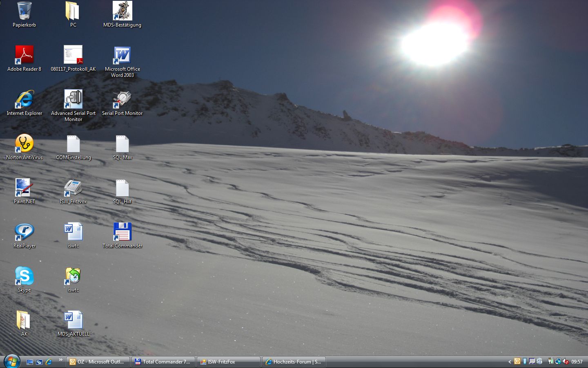Select the SQL_Max text file

tap(122, 144)
